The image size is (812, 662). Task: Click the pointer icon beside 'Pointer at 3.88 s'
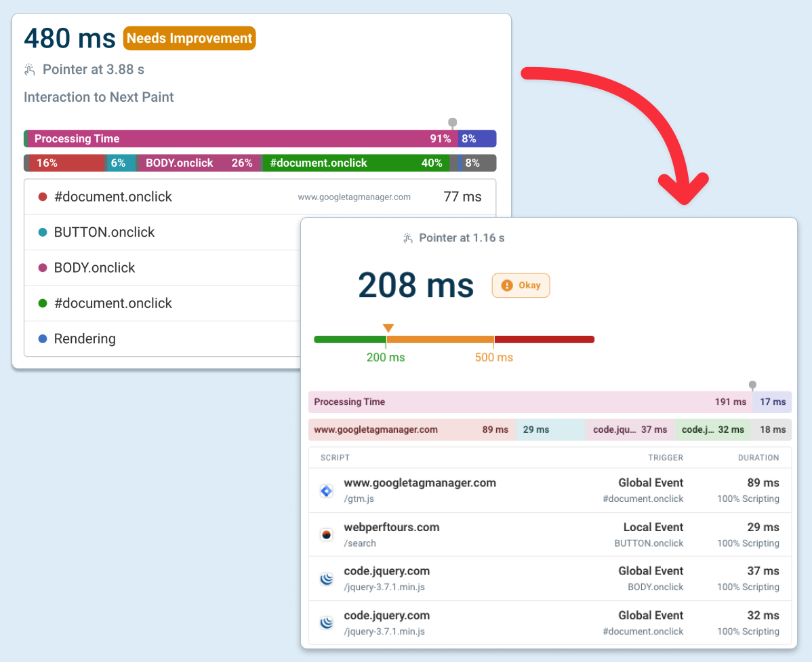[x=30, y=70]
